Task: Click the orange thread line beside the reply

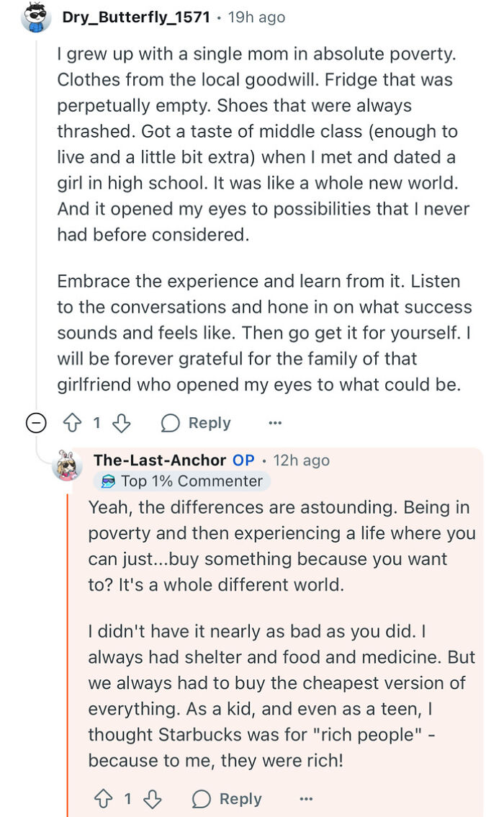Action: (67, 648)
